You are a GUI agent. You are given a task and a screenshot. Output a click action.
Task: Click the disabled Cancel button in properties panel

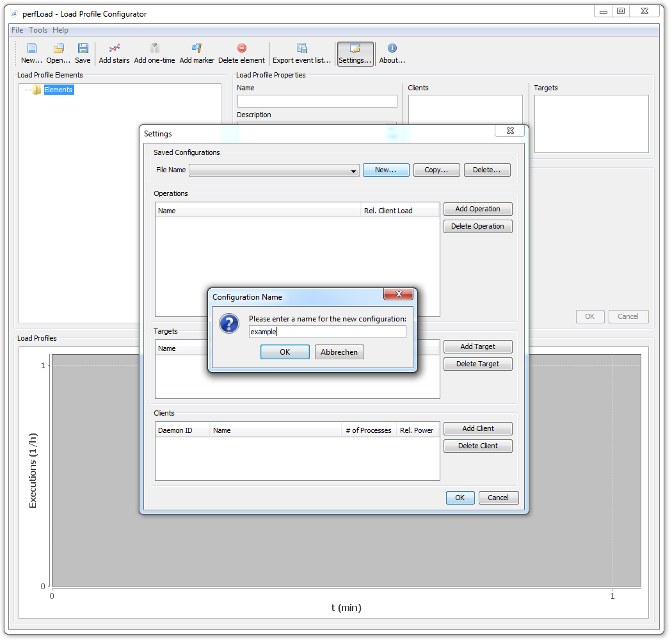pos(628,317)
